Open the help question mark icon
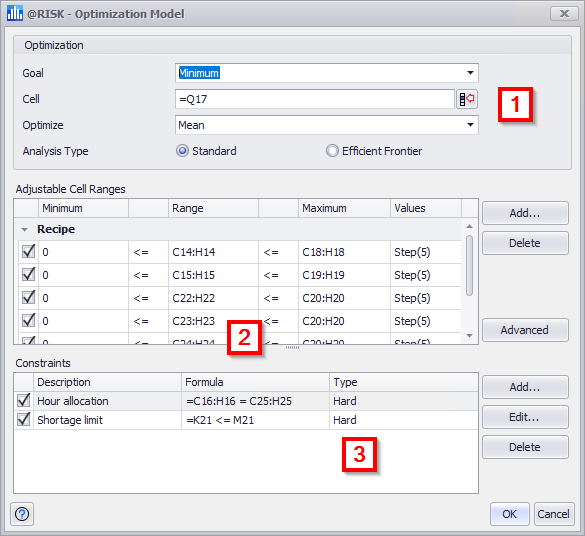This screenshot has width=585, height=536. coord(22,514)
